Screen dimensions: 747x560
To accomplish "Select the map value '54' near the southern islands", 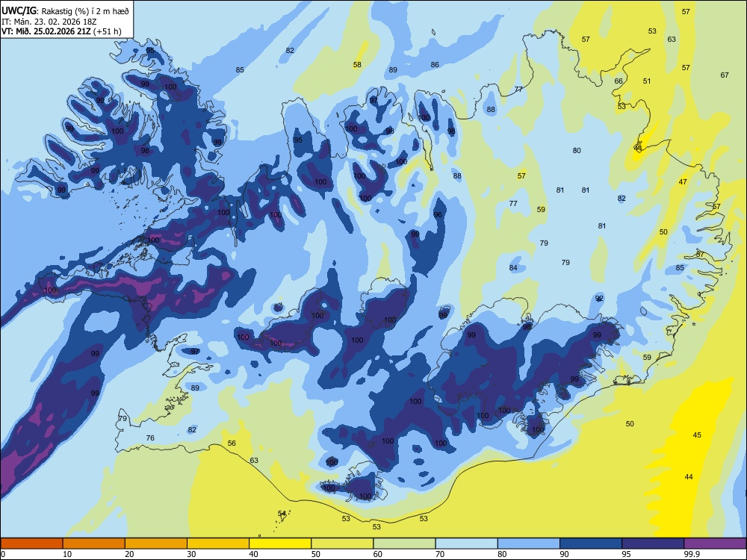I will (x=282, y=514).
